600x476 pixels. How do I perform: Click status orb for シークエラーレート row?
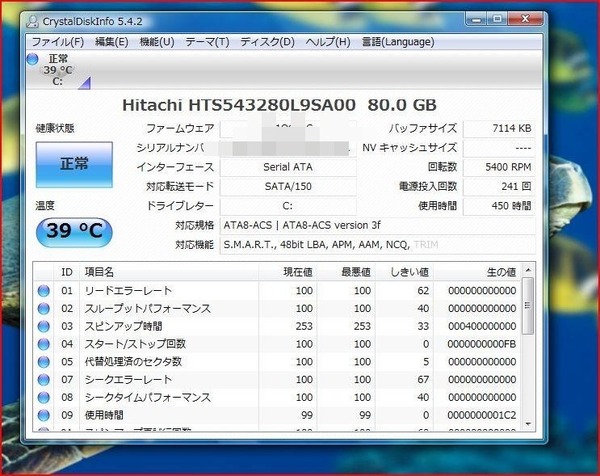(44, 379)
